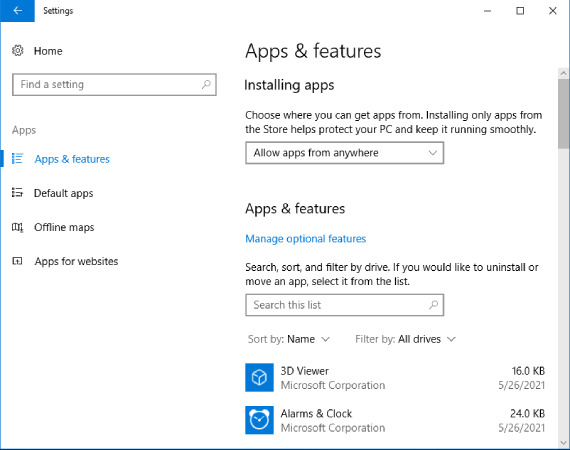Click the Apps for websites icon
Screen dimensions: 570x450
17,261
